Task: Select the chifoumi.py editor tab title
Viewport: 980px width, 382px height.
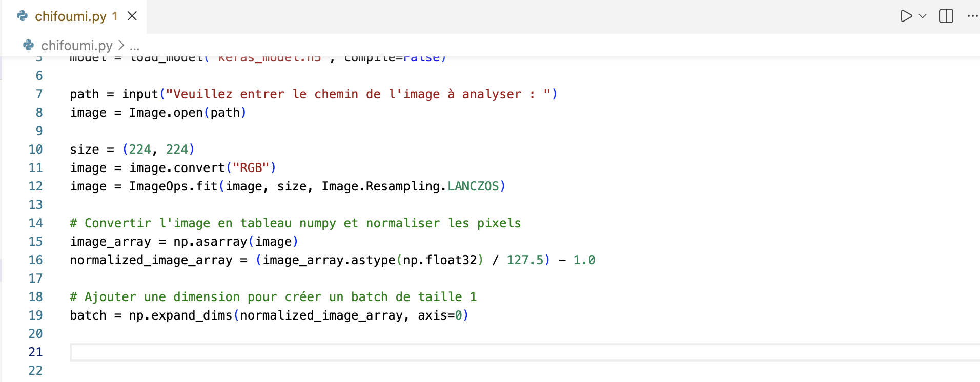Action: [71, 16]
